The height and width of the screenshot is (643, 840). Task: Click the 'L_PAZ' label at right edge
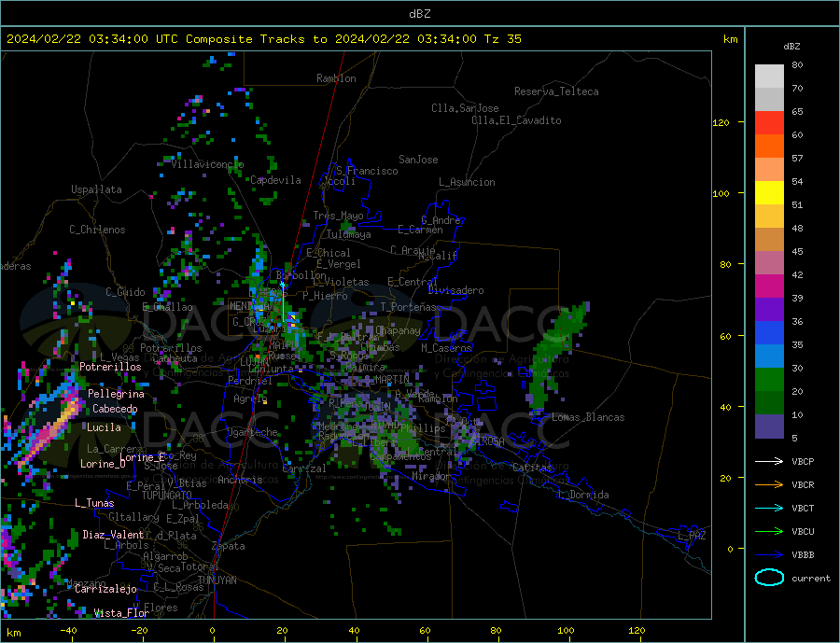(692, 536)
